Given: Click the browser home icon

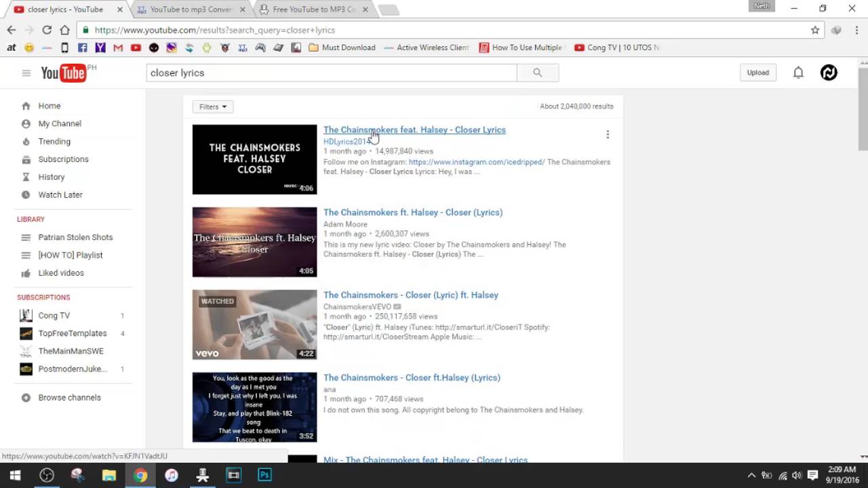Looking at the screenshot, I should (x=64, y=30).
